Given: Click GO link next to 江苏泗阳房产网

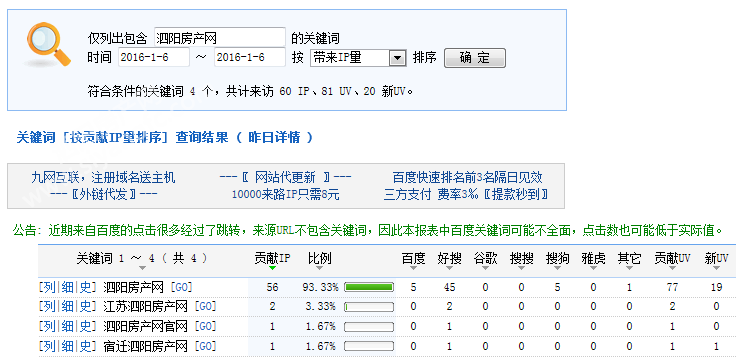Looking at the screenshot, I should tap(205, 307).
